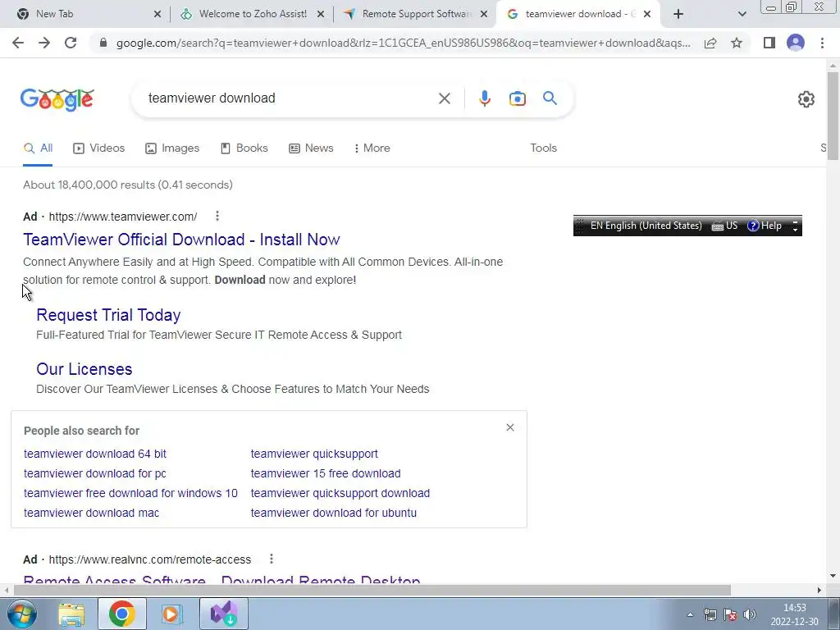
Task: Search teamviewer download 64 bit
Action: 95,454
